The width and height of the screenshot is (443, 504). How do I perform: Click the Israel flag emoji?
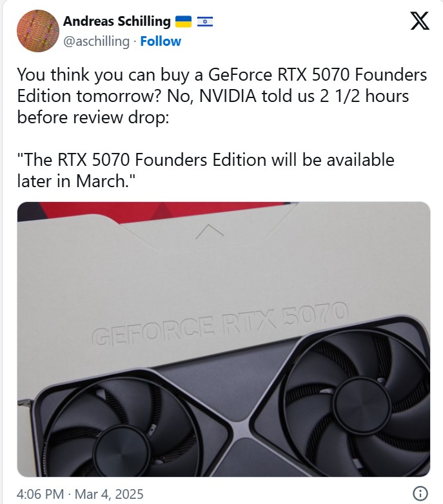click(205, 21)
